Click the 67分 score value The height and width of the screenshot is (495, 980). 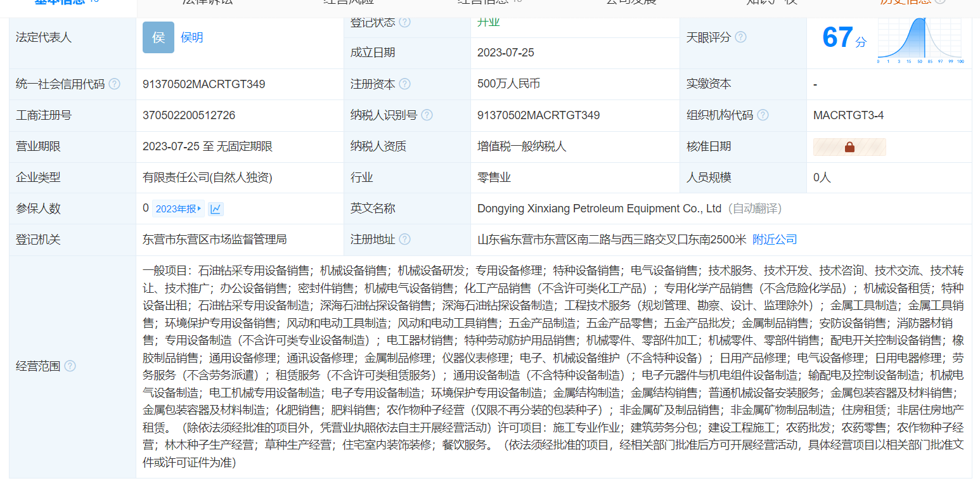point(844,37)
